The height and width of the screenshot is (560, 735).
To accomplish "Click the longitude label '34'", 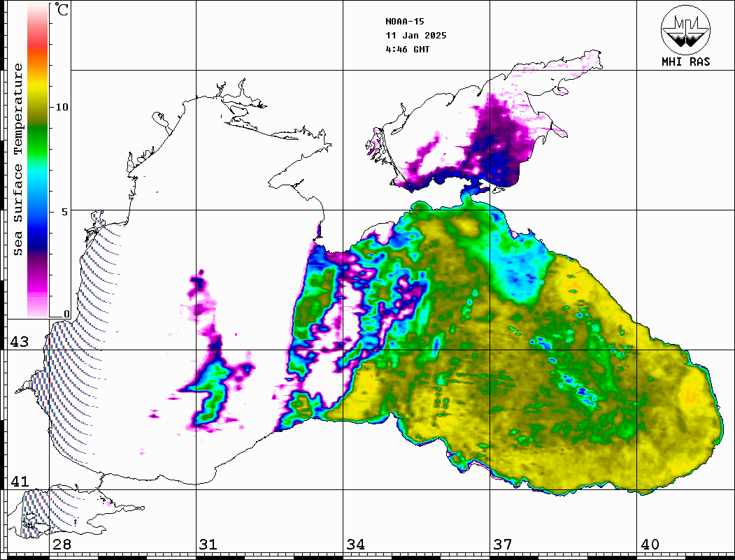I will tap(355, 544).
